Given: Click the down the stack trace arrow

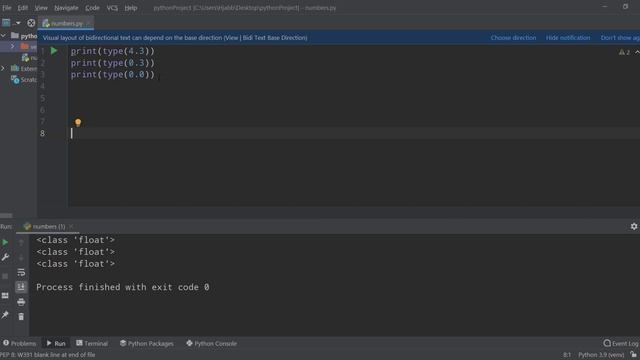Looking at the screenshot, I should click(21, 258).
